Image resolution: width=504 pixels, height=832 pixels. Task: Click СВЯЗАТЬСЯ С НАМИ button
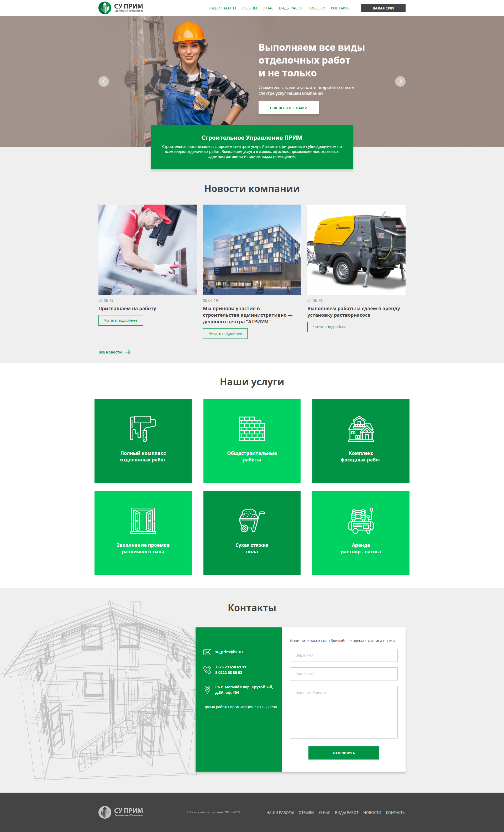click(289, 108)
